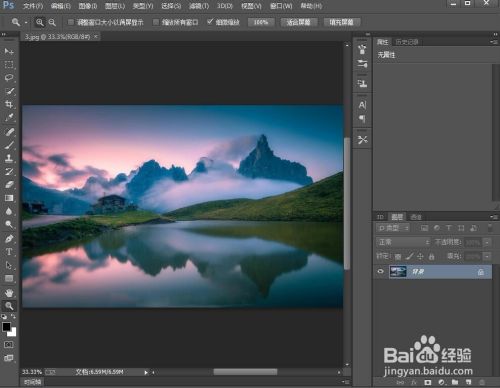Open the blend mode dropdown
This screenshot has height=388, width=500.
click(404, 242)
